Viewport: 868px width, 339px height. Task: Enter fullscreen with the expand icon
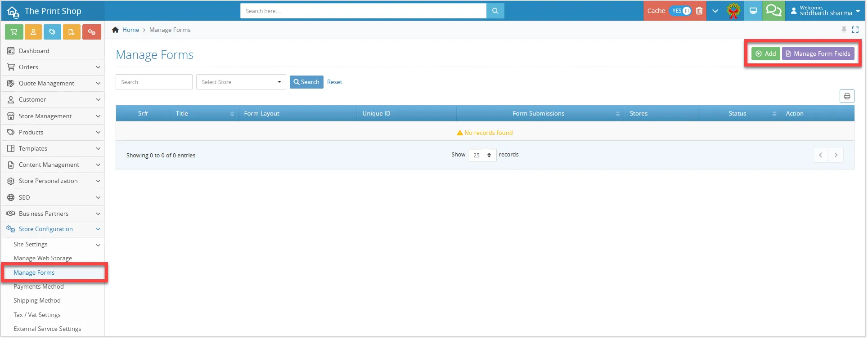[x=855, y=30]
